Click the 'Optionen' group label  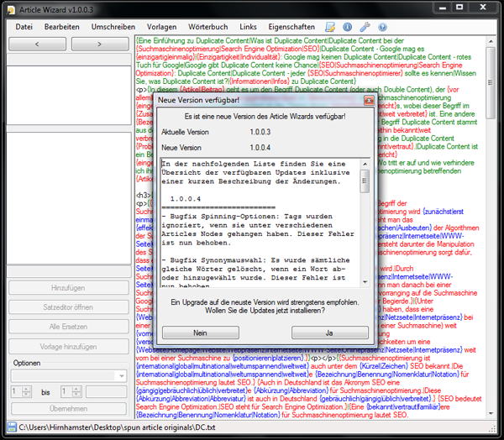tap(27, 363)
